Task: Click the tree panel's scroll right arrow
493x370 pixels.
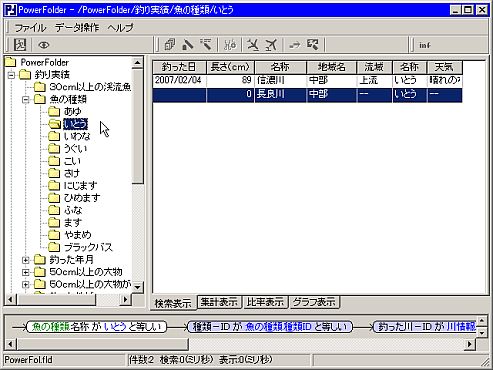Action: point(125,299)
